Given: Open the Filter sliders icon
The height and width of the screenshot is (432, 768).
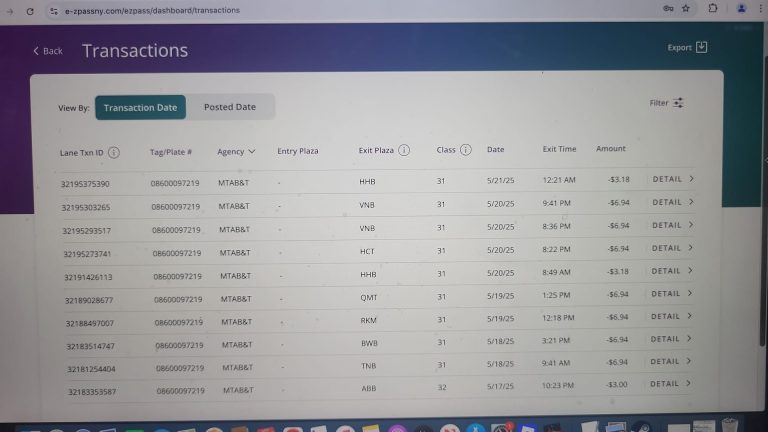Looking at the screenshot, I should coord(679,103).
